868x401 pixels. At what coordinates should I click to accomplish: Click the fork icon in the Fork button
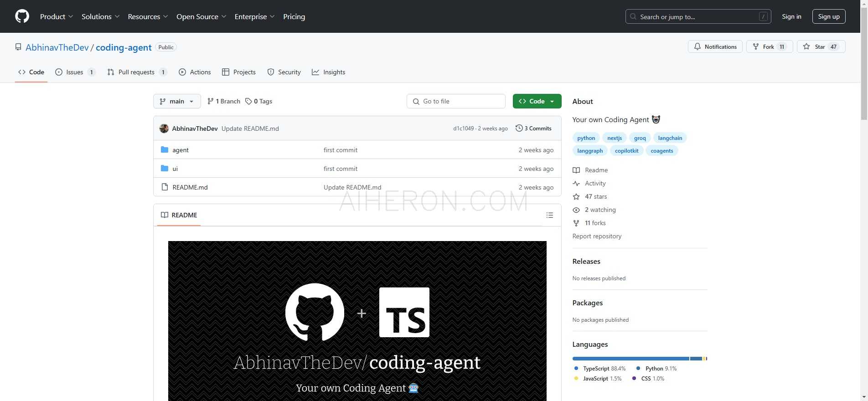point(756,46)
